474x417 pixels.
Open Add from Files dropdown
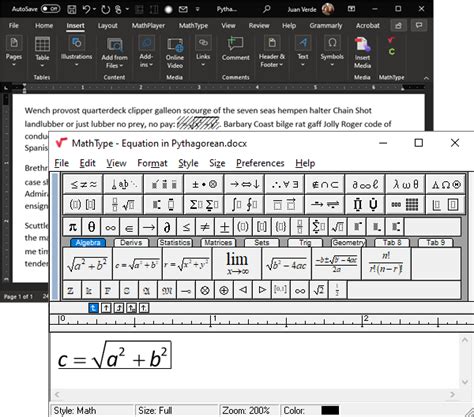(x=114, y=53)
